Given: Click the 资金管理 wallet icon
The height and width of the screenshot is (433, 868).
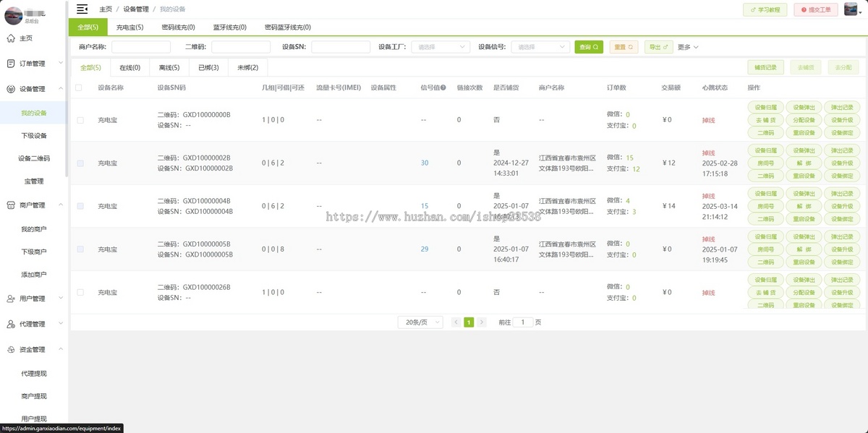Looking at the screenshot, I should click(10, 349).
